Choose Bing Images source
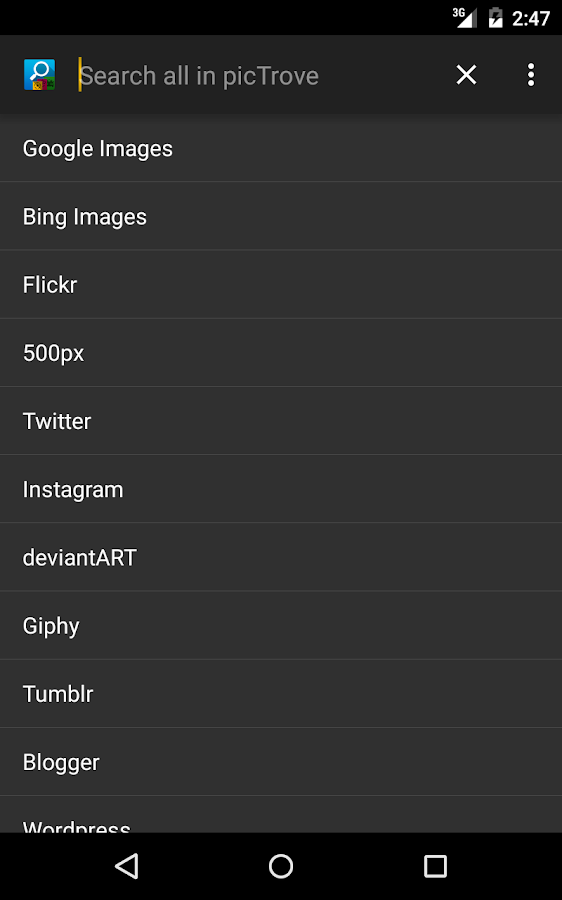The image size is (562, 900). point(281,216)
